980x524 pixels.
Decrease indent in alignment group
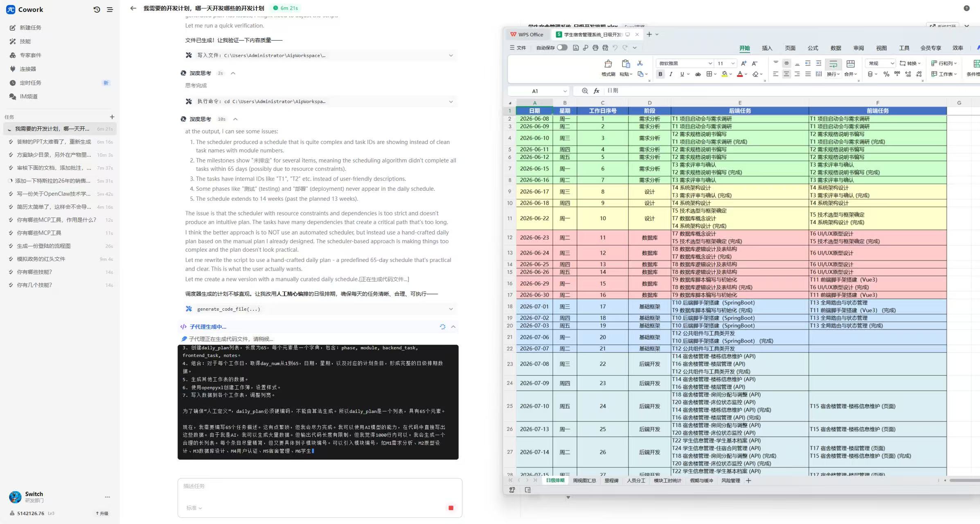pyautogui.click(x=808, y=63)
